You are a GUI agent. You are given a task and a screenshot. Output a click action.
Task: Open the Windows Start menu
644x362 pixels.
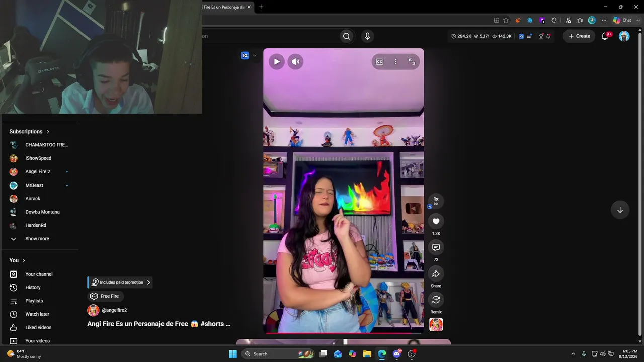[x=233, y=354]
